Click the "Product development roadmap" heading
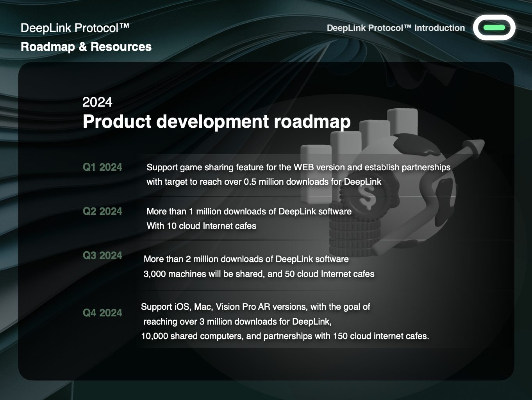 pos(216,121)
